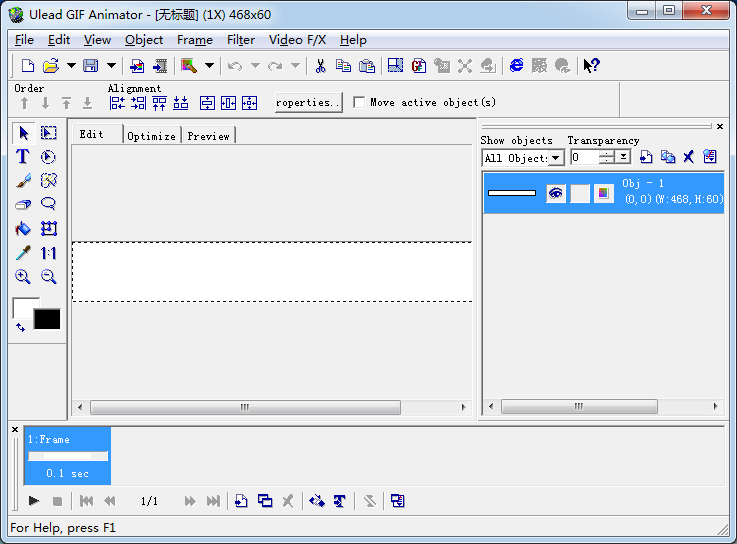Screen dimensions: 737x544
Task: Click the Zoom In magnifier tool
Action: coord(23,277)
